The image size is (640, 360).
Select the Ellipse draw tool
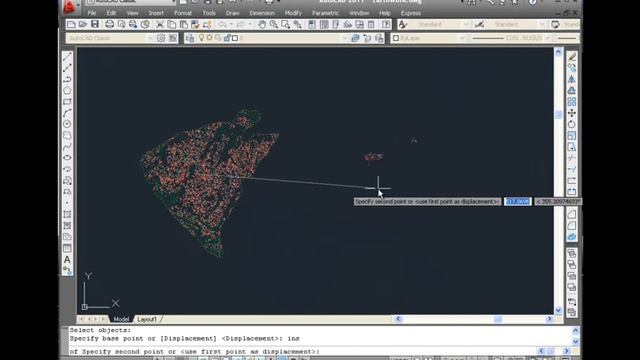(67, 158)
